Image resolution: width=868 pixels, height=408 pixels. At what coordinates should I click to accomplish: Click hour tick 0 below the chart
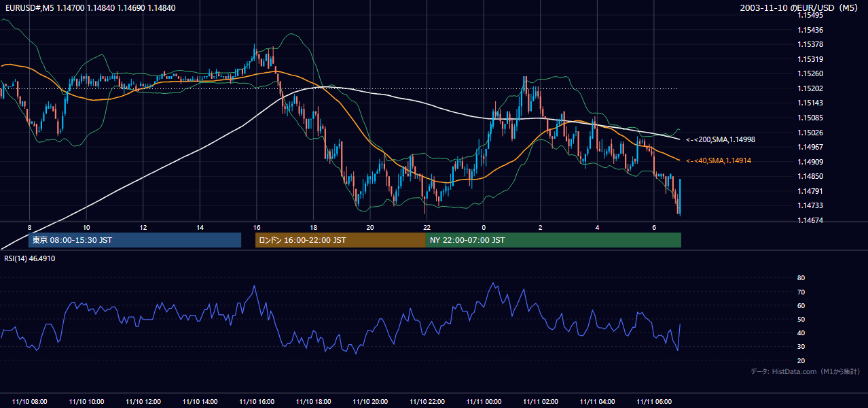pos(484,227)
